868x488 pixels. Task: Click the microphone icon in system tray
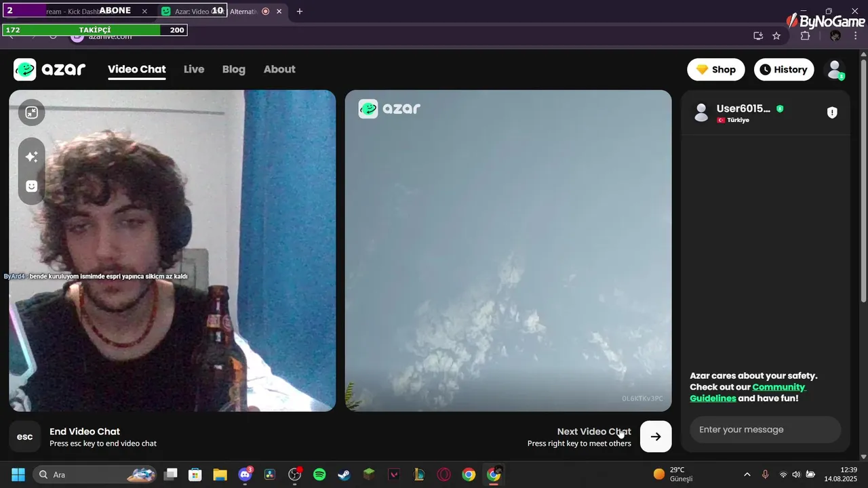pos(765,474)
